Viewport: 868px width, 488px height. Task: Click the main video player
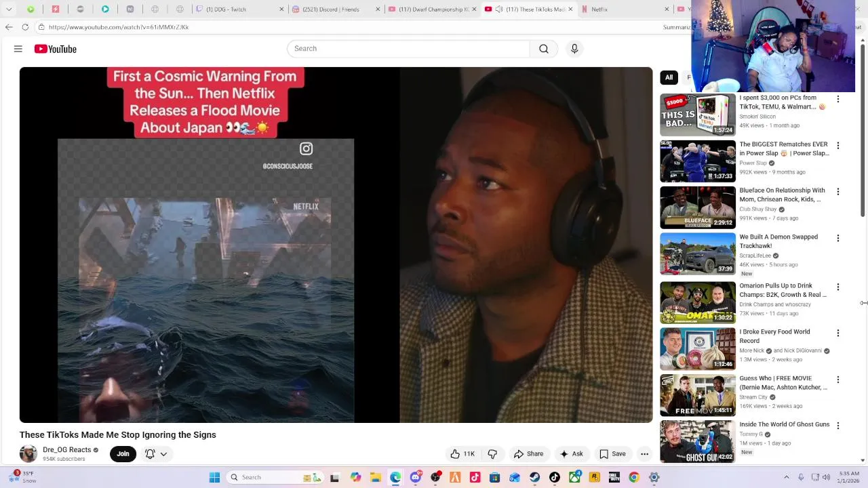(336, 245)
